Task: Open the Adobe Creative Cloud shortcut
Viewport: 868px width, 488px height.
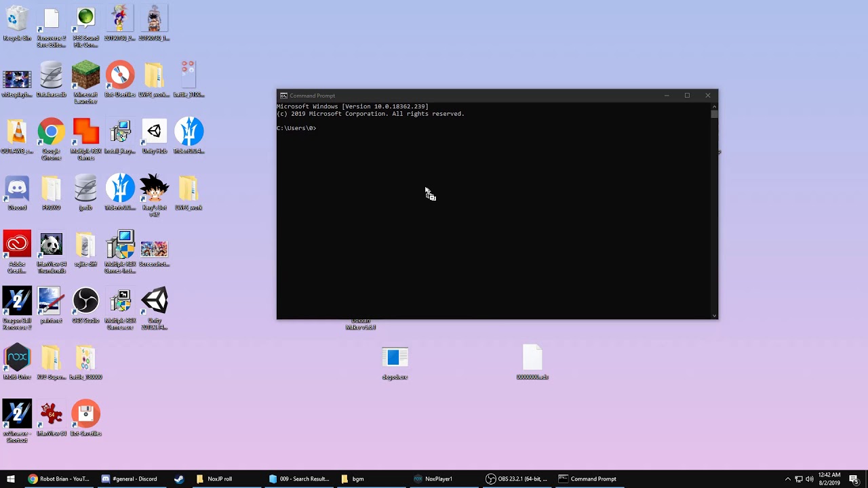Action: click(x=17, y=252)
